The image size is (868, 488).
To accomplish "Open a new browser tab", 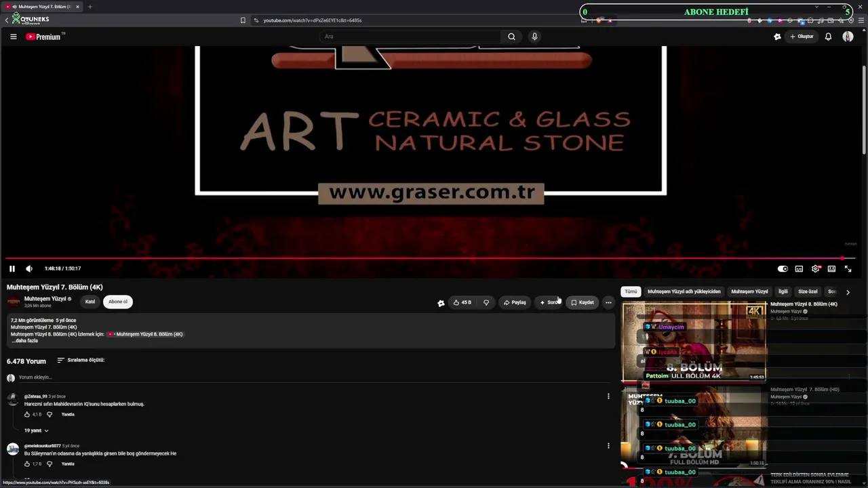I will 90,7.
